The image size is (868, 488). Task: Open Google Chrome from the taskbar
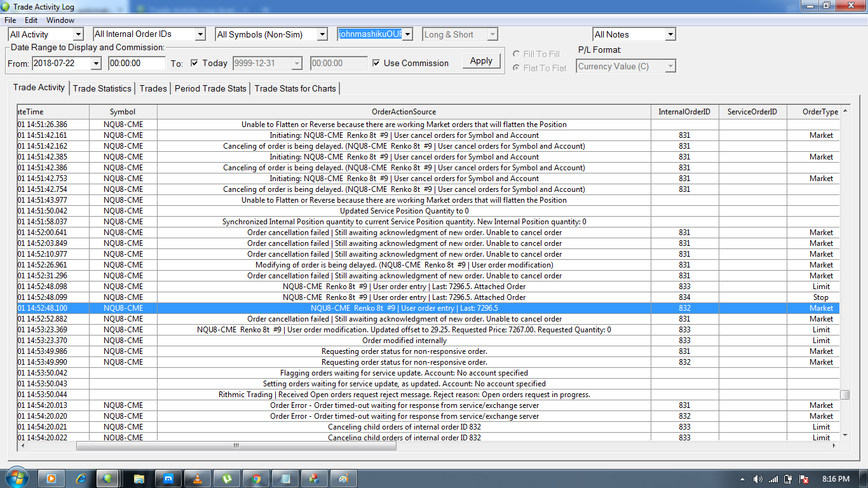click(256, 478)
